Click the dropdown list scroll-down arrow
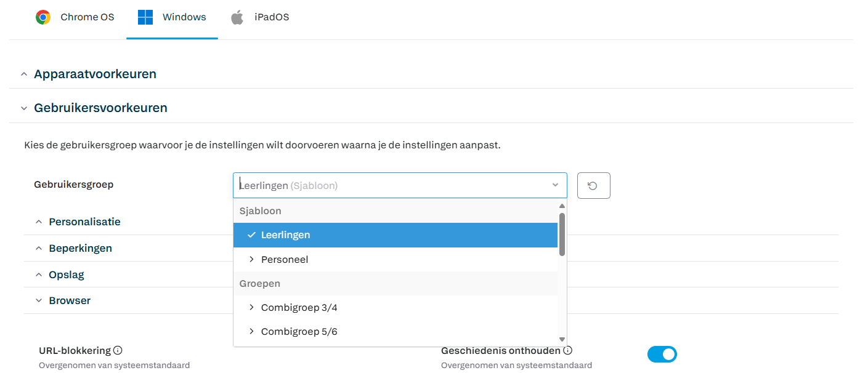 pos(562,339)
